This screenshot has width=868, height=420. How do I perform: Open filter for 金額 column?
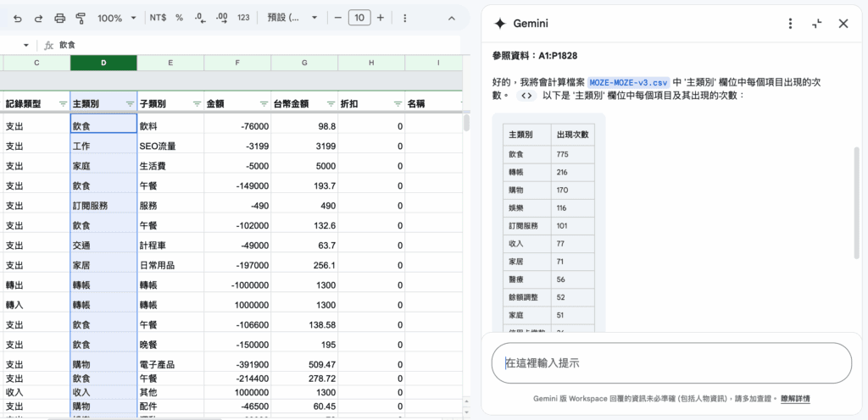point(264,103)
